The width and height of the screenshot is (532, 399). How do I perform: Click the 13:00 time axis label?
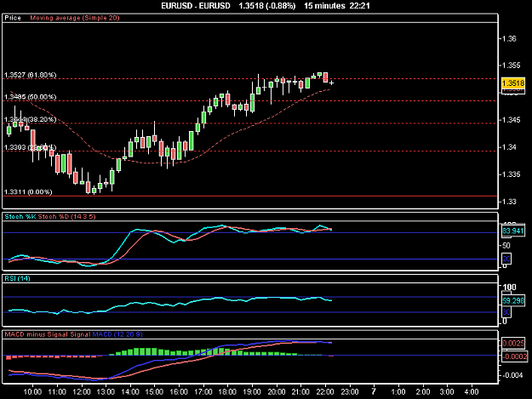[x=106, y=392]
